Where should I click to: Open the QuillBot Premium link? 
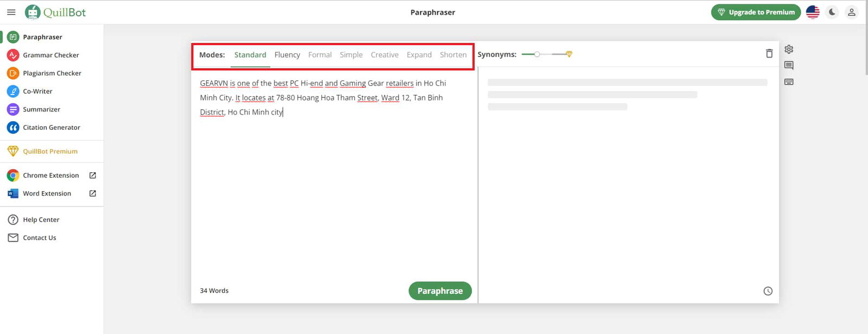coord(50,152)
